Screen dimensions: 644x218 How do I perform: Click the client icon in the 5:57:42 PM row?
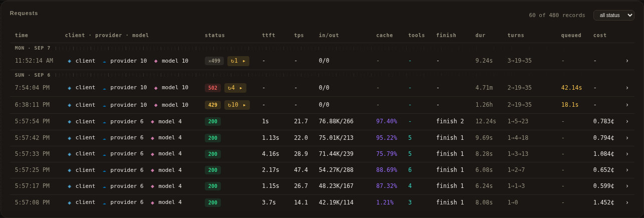[70, 138]
